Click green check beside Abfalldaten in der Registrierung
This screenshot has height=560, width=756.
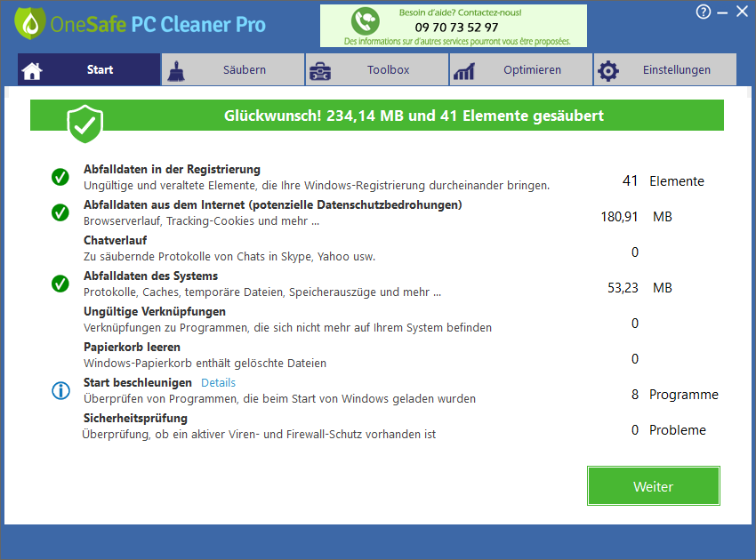[60, 177]
